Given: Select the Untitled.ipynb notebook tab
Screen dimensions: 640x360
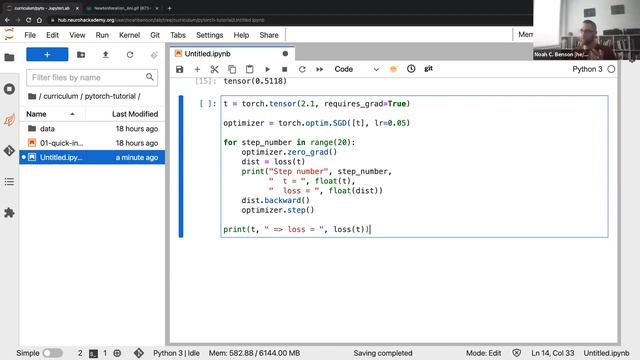Looking at the screenshot, I should coord(232,53).
